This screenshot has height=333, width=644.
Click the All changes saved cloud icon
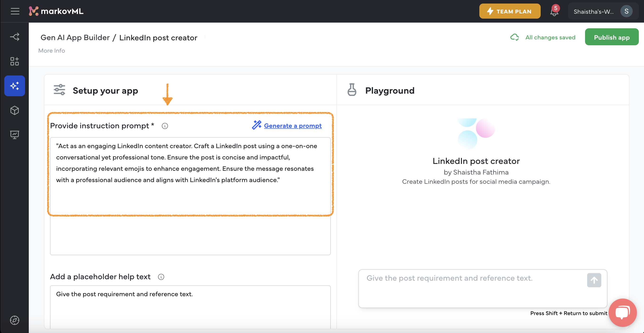click(514, 37)
